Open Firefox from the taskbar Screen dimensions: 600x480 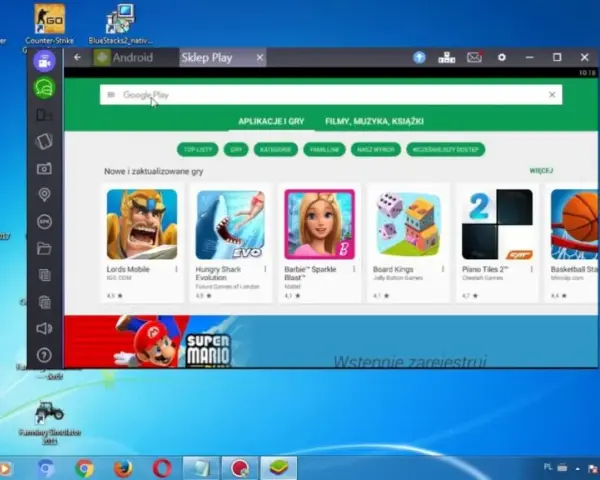123,469
